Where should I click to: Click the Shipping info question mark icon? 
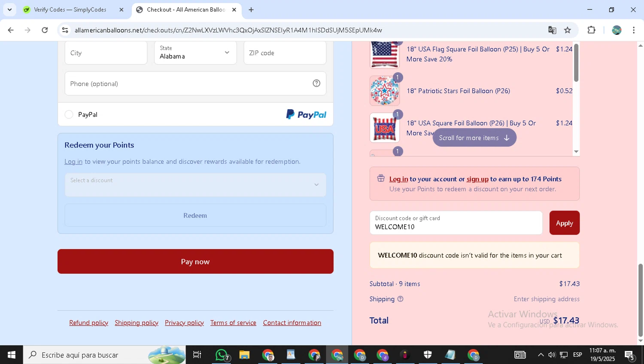(x=401, y=299)
